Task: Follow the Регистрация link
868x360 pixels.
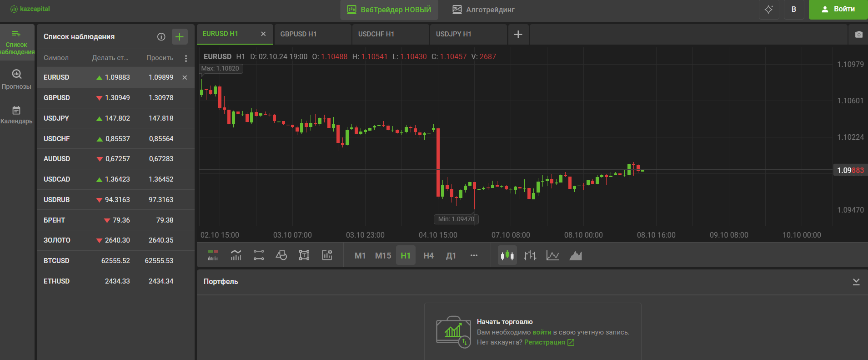Action: click(x=544, y=342)
